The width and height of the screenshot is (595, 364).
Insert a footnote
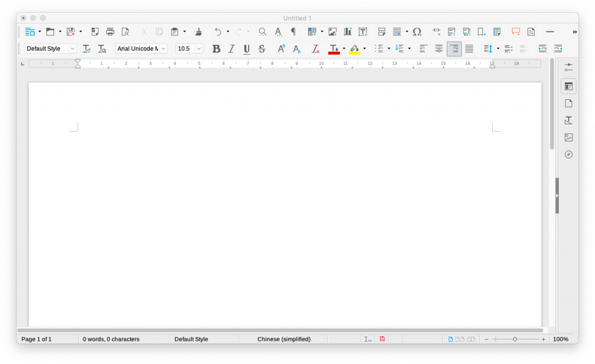451,32
